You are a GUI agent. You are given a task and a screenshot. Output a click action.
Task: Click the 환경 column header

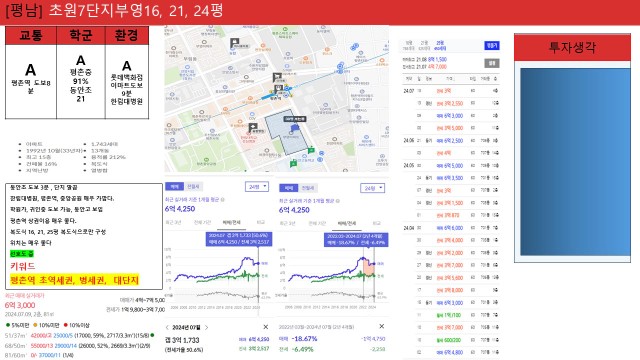pyautogui.click(x=127, y=36)
